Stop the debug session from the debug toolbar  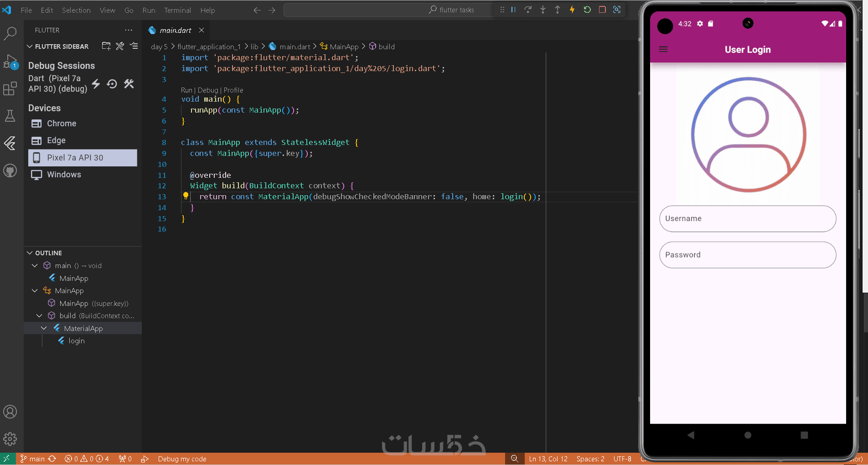pos(602,10)
